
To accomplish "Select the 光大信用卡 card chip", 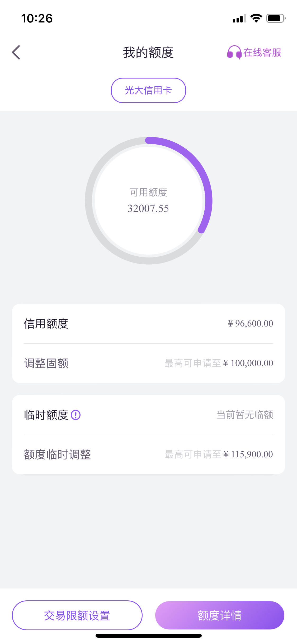I will tap(148, 90).
